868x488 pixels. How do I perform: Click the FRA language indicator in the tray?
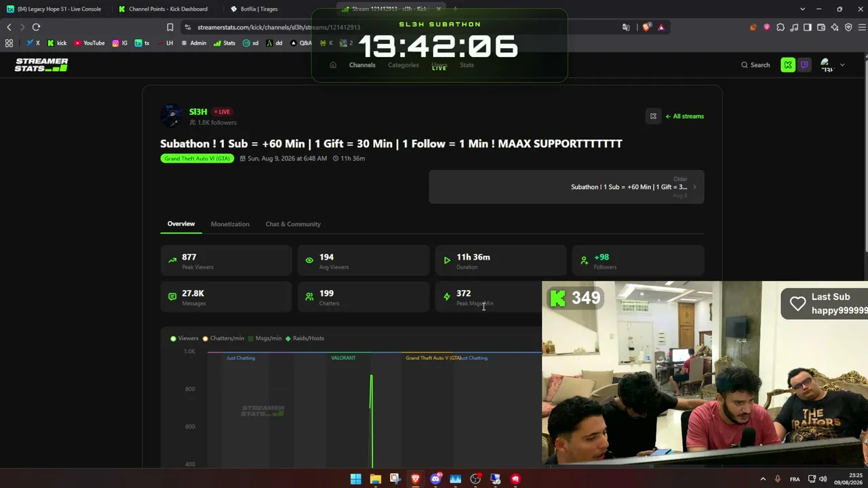[795, 479]
